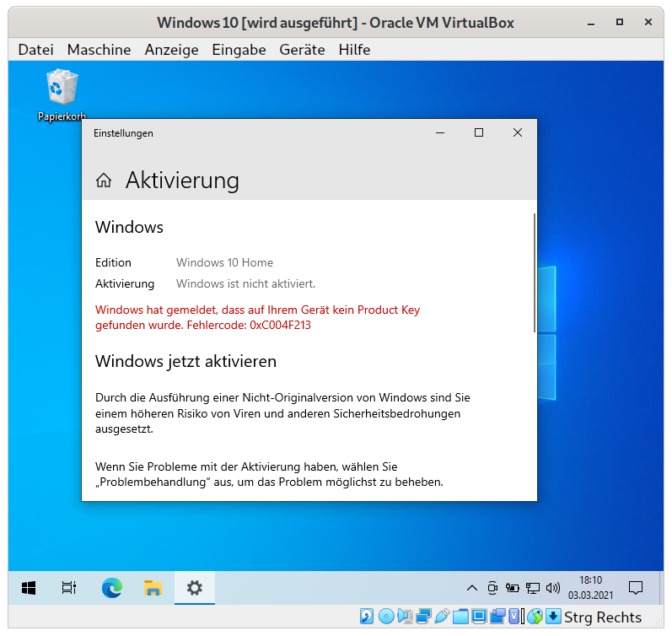This screenshot has width=672, height=636.
Task: Click the 'Windows 10 Home' edition value
Action: tap(224, 262)
